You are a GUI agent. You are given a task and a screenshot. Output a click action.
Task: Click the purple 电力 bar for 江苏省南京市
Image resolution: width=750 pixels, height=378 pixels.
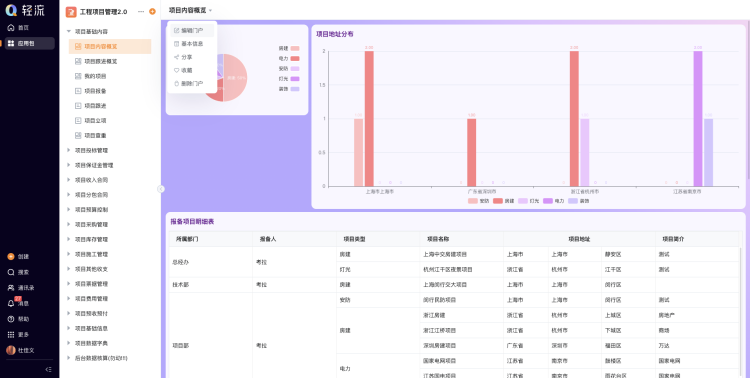698,119
